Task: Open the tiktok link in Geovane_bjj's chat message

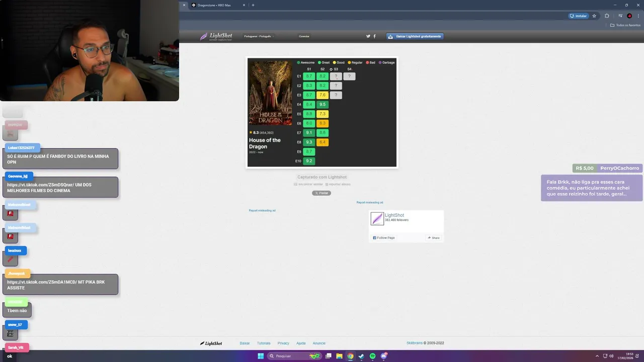Action: coord(40,185)
